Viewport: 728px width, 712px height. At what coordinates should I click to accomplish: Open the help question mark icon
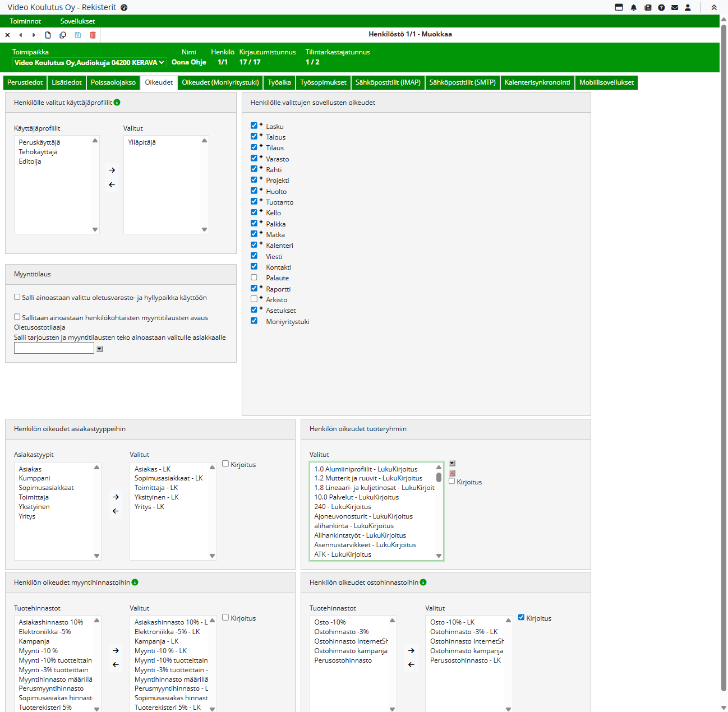click(x=661, y=8)
